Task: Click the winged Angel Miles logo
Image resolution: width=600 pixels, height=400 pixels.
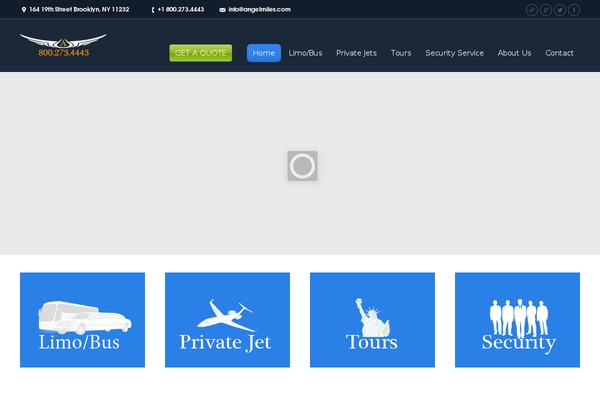Action: pos(63,45)
